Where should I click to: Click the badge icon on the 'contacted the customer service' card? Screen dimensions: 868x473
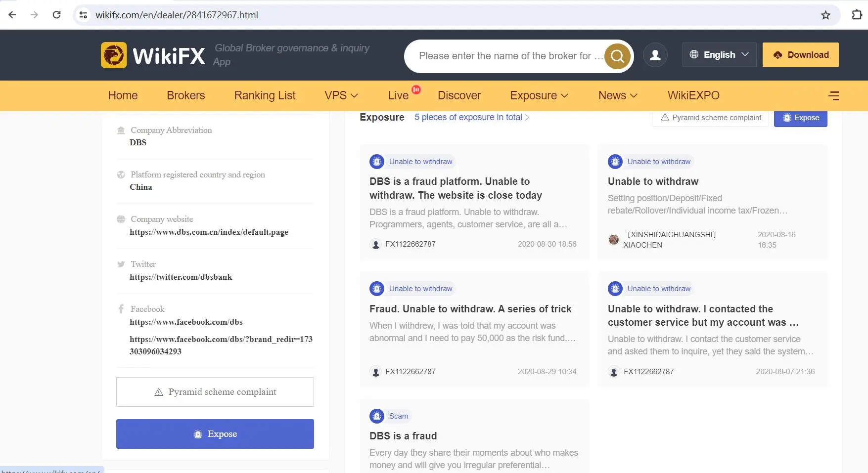(615, 289)
